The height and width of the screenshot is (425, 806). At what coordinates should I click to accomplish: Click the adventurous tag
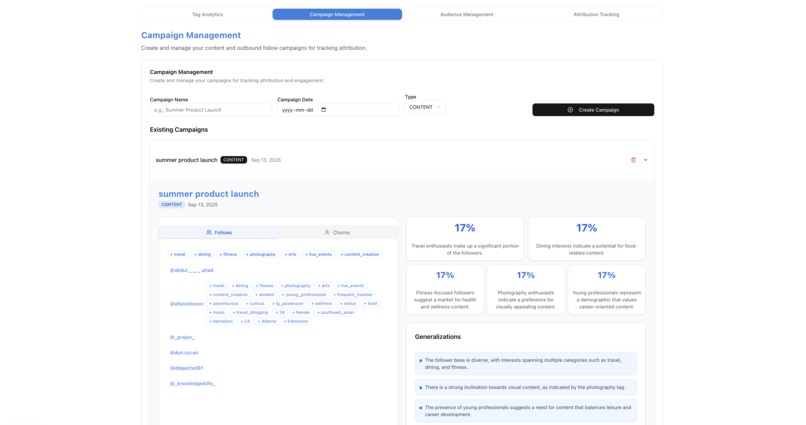[224, 304]
